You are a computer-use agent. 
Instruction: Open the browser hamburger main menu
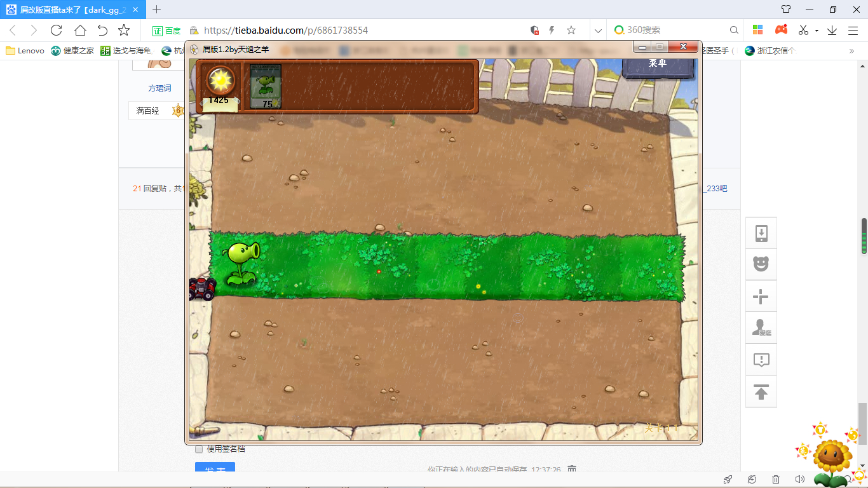(x=853, y=30)
